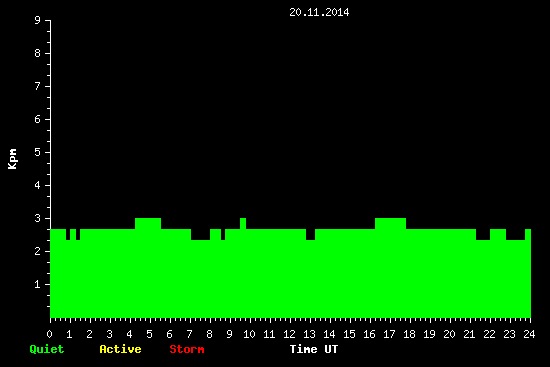This screenshot has height=367, width=550.
Task: Click the red Storm legend label
Action: [187, 349]
